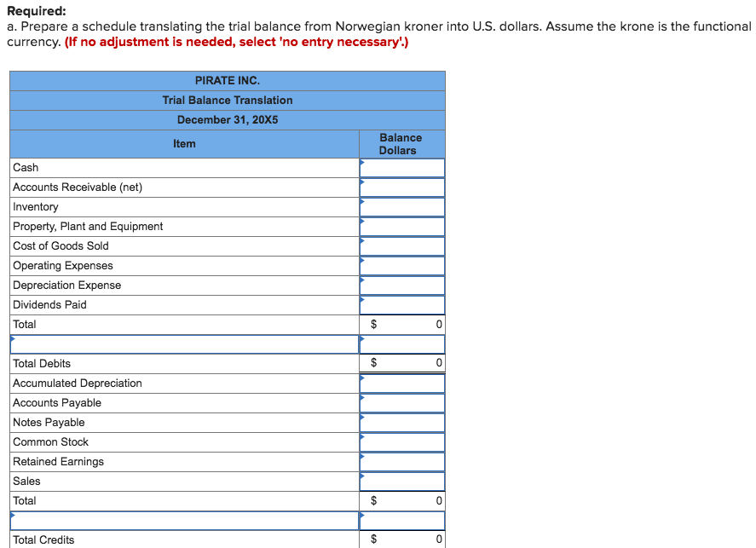Select the Dividends Paid input field
The width and height of the screenshot is (756, 548).
coord(401,304)
